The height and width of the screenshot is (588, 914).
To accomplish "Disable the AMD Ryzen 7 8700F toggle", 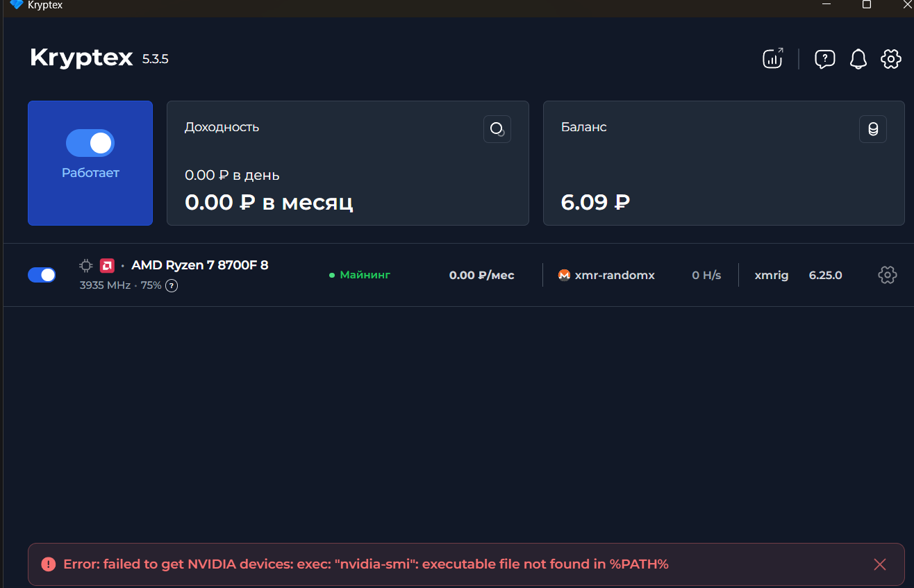I will tap(42, 275).
